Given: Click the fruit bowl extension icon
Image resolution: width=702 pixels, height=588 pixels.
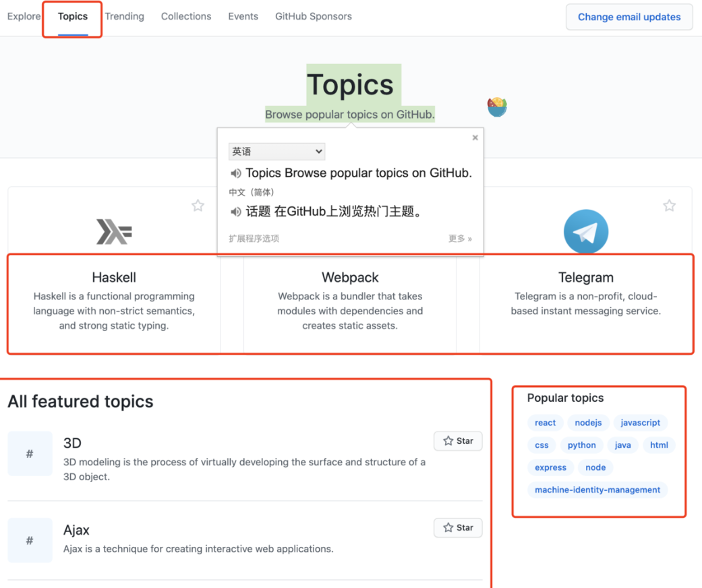Looking at the screenshot, I should 497,107.
